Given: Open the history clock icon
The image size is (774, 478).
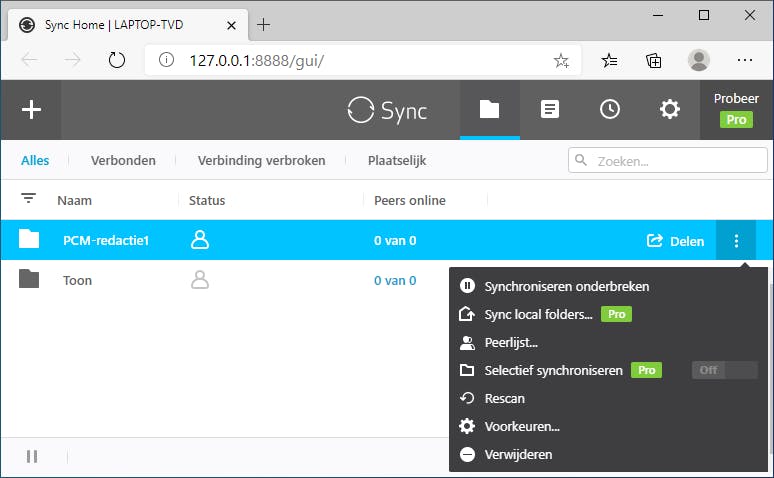Looking at the screenshot, I should [610, 109].
